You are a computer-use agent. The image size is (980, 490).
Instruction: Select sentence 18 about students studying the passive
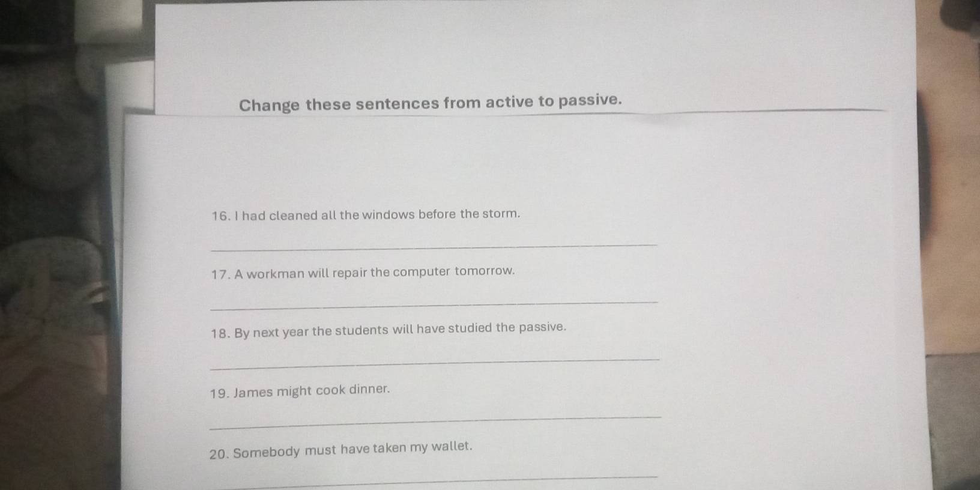point(389,330)
